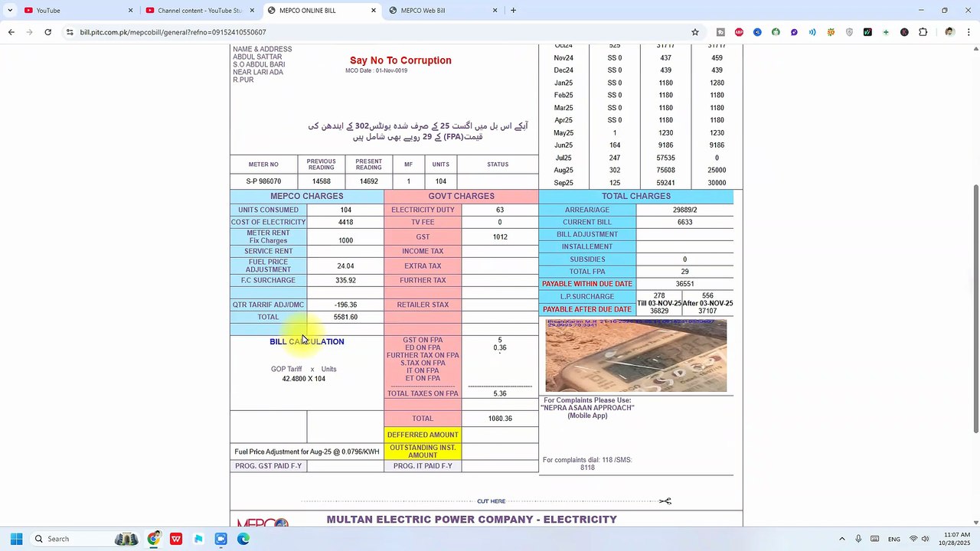The width and height of the screenshot is (980, 551).
Task: Click the 'MULTAN ELECTRIC POWER COMPANY - ELECTRICITY' heading
Action: click(472, 520)
